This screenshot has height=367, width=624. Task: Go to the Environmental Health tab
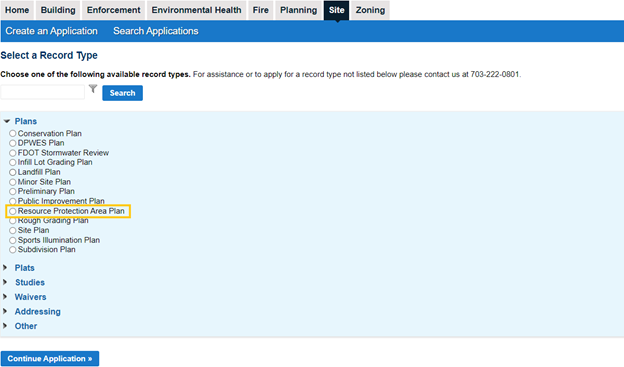[197, 10]
